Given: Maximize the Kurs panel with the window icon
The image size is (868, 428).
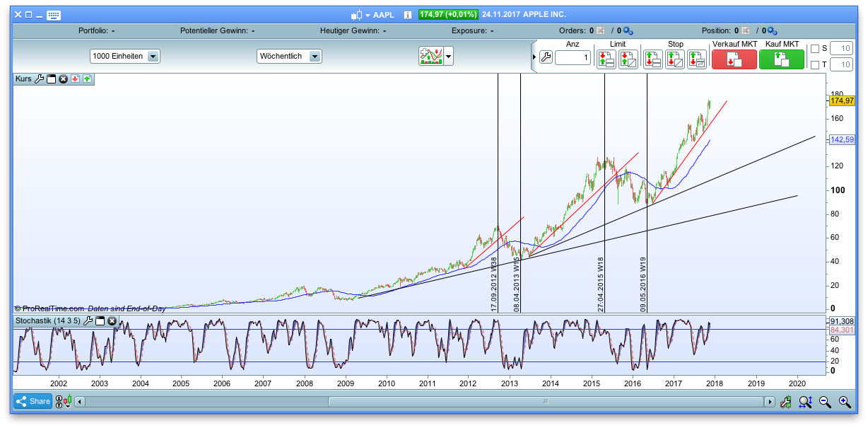Looking at the screenshot, I should 52,79.
